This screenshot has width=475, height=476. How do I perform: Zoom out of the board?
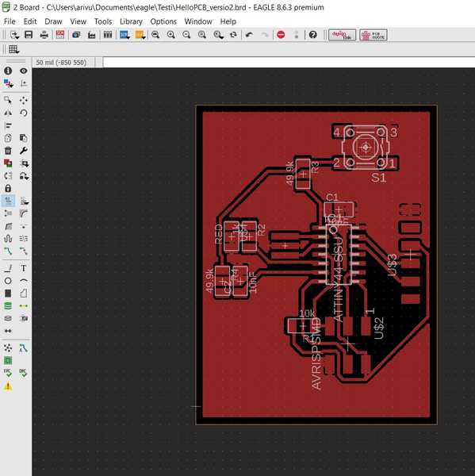[186, 35]
